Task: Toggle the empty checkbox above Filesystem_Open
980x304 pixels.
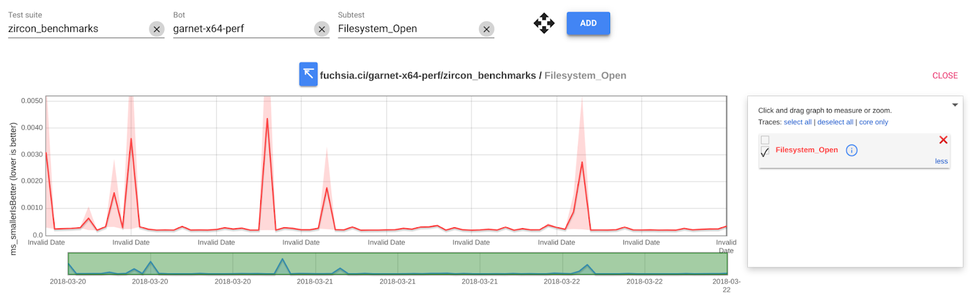Action: coord(765,140)
